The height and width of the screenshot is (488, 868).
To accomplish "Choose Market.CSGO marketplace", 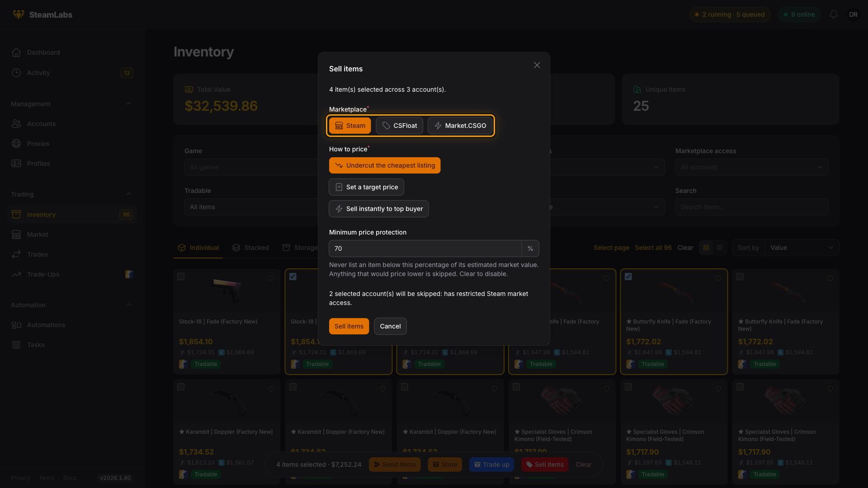I will [x=460, y=126].
